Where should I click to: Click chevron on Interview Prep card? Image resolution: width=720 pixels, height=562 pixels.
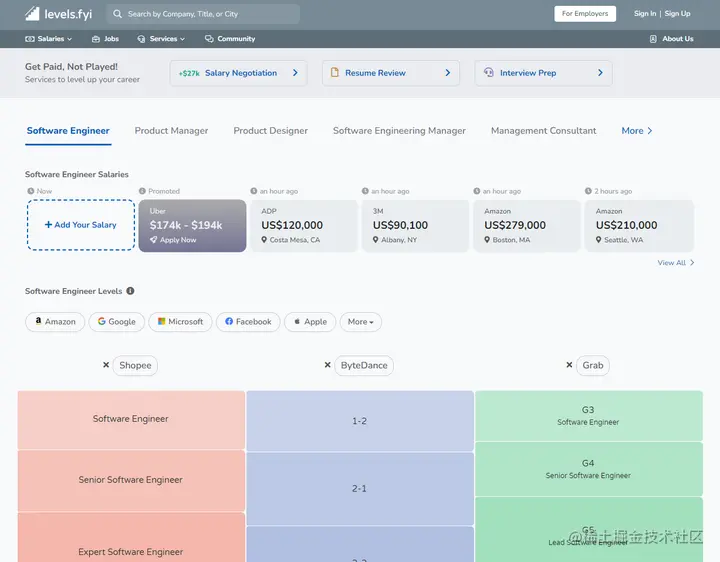(x=600, y=73)
